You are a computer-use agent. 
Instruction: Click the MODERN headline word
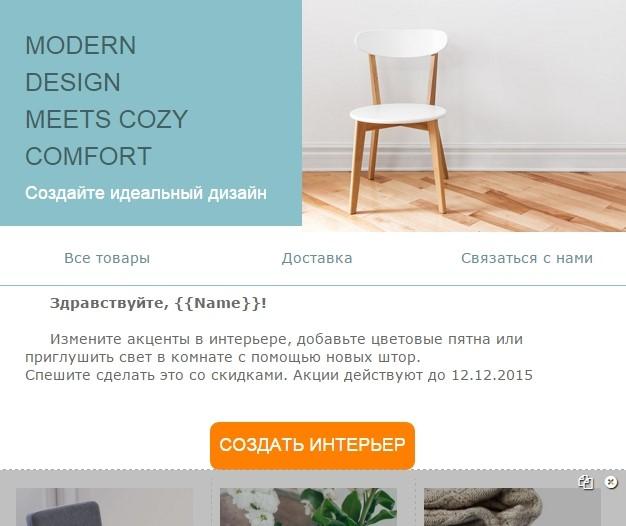pos(81,45)
